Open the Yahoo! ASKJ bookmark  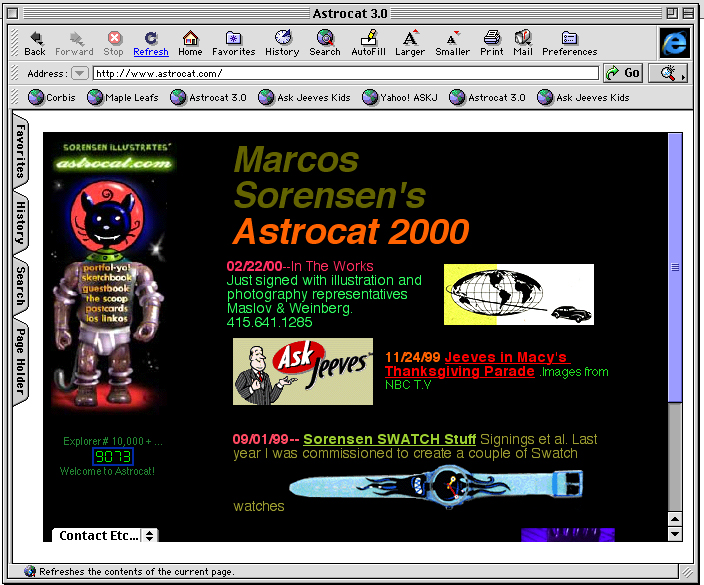click(x=400, y=97)
